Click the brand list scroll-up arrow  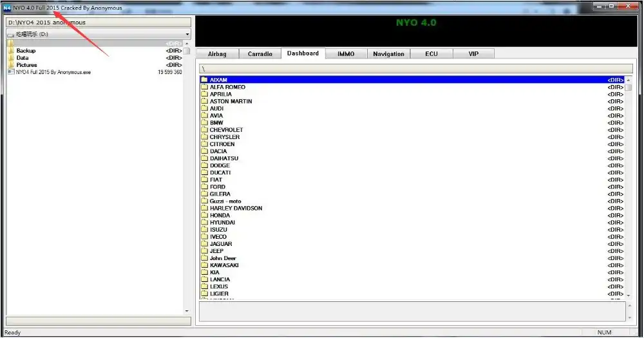coord(629,80)
